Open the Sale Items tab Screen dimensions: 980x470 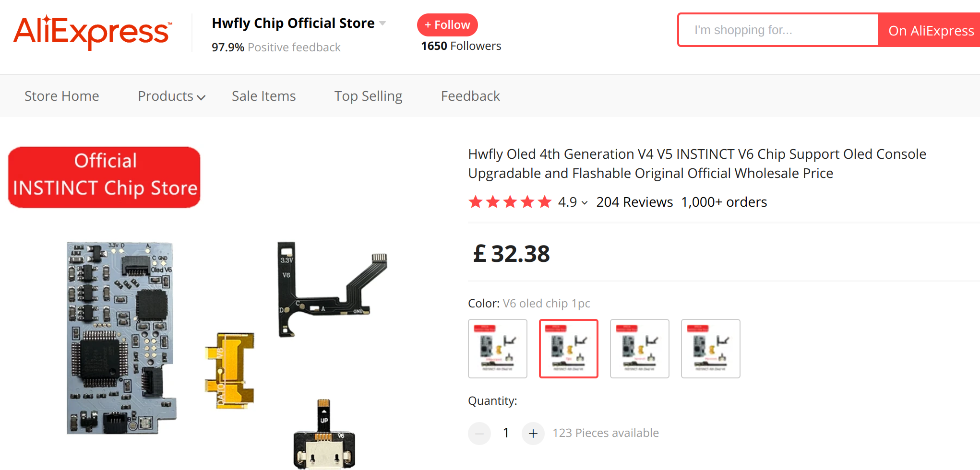point(263,96)
